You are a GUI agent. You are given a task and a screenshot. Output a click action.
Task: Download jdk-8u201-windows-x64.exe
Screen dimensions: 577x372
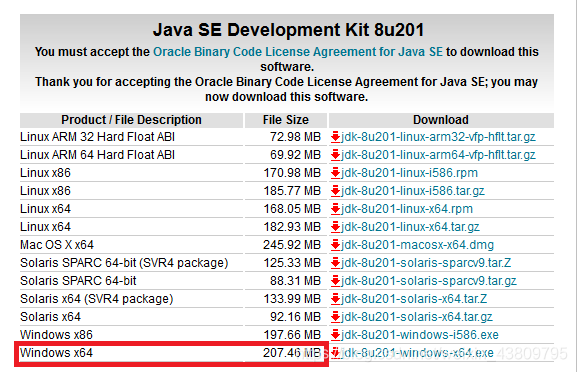click(x=417, y=353)
